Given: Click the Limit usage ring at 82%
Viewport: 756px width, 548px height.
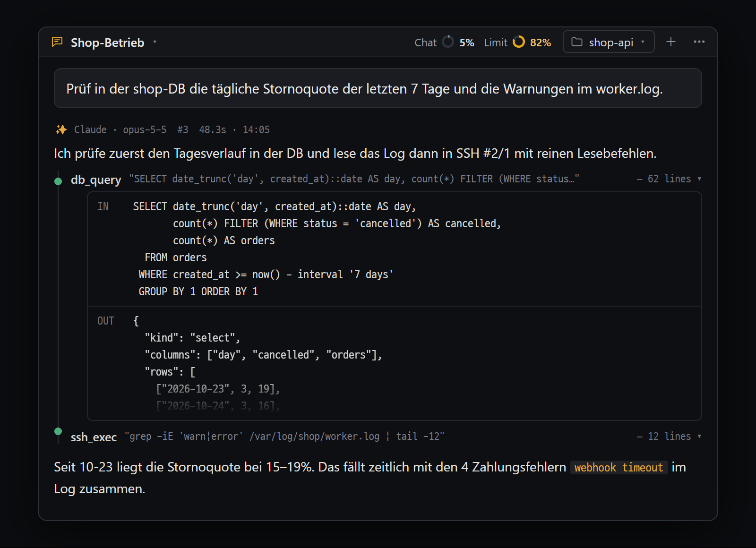Looking at the screenshot, I should click(519, 42).
